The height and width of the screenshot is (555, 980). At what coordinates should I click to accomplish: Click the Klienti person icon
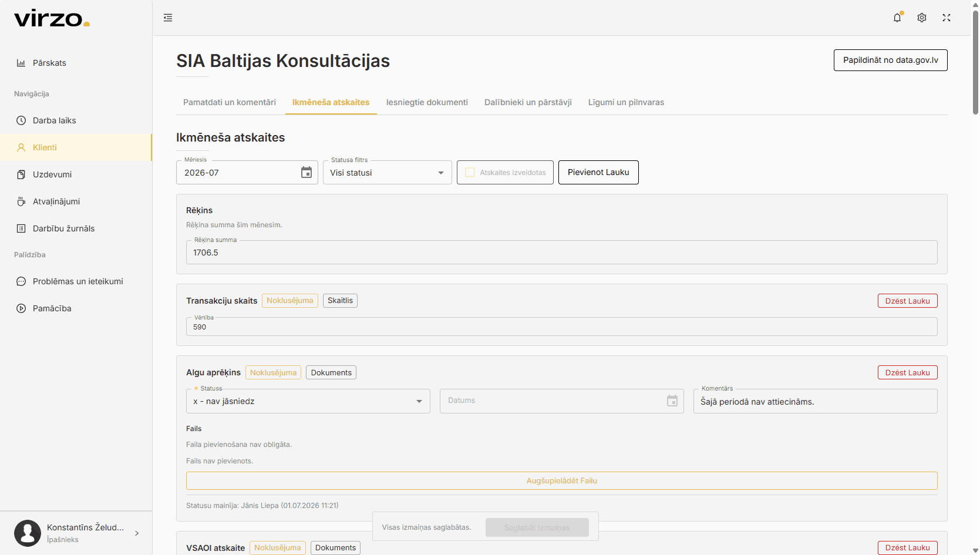point(21,147)
